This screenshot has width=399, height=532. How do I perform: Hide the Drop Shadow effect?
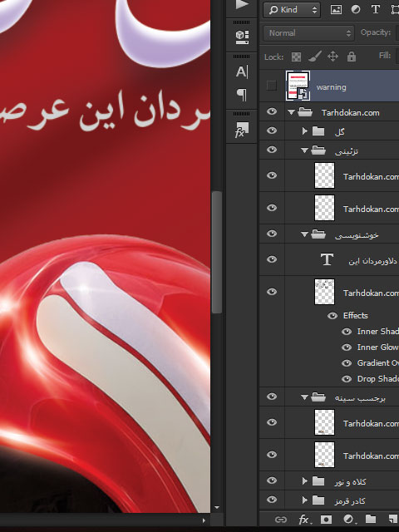pos(347,379)
